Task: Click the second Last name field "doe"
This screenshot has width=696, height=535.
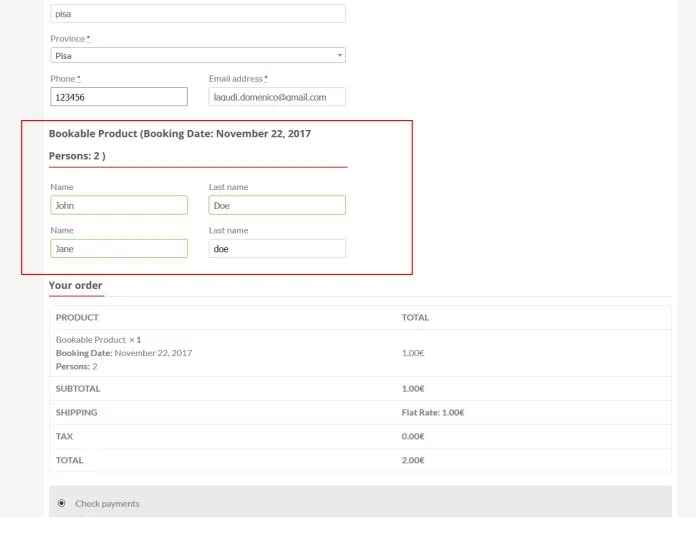Action: 276,248
